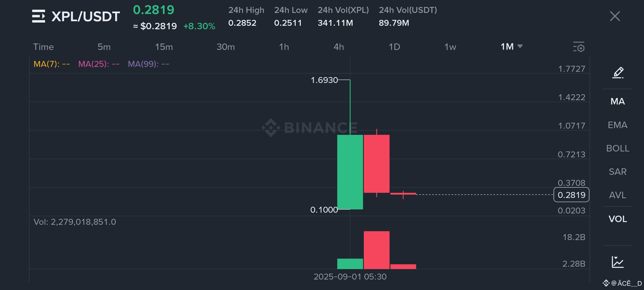Open chart settings icon
Screen dimensions: 644x290
pyautogui.click(x=579, y=47)
